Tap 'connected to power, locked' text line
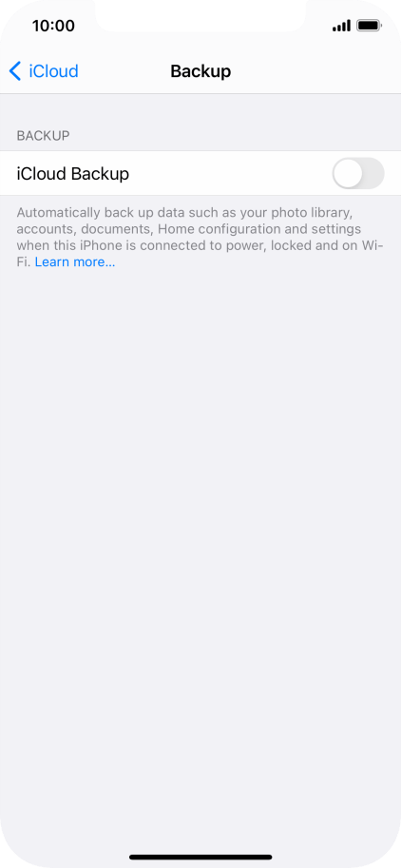401x868 pixels. (x=200, y=245)
